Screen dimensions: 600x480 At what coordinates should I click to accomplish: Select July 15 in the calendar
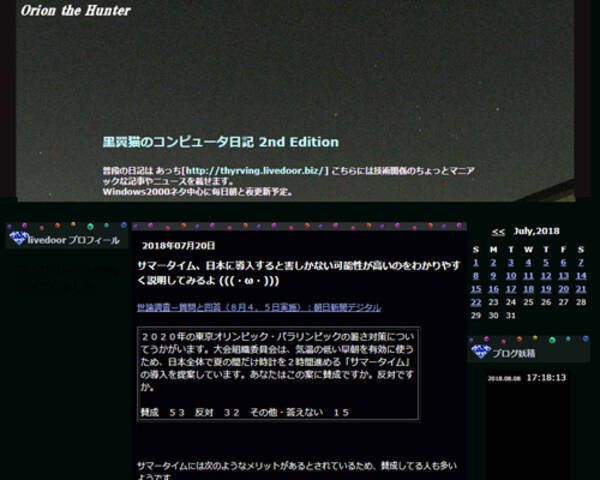(476, 289)
